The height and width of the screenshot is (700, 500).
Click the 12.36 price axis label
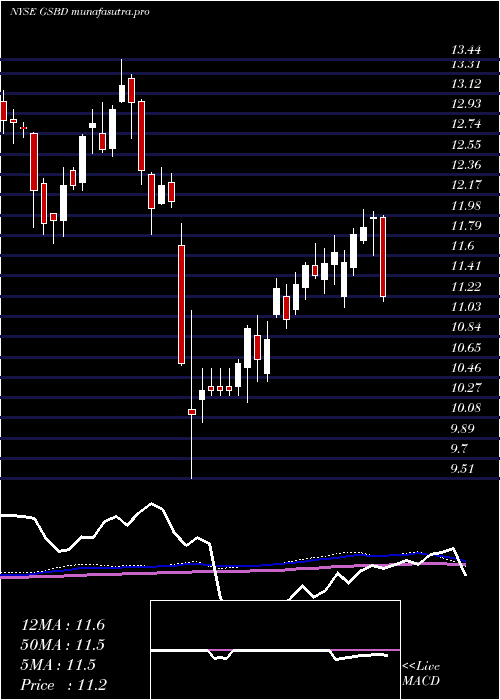466,165
